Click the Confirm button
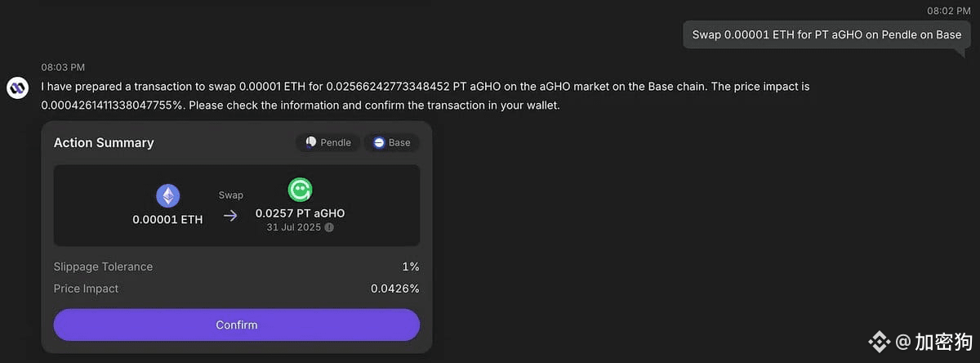980x363 pixels. (237, 325)
